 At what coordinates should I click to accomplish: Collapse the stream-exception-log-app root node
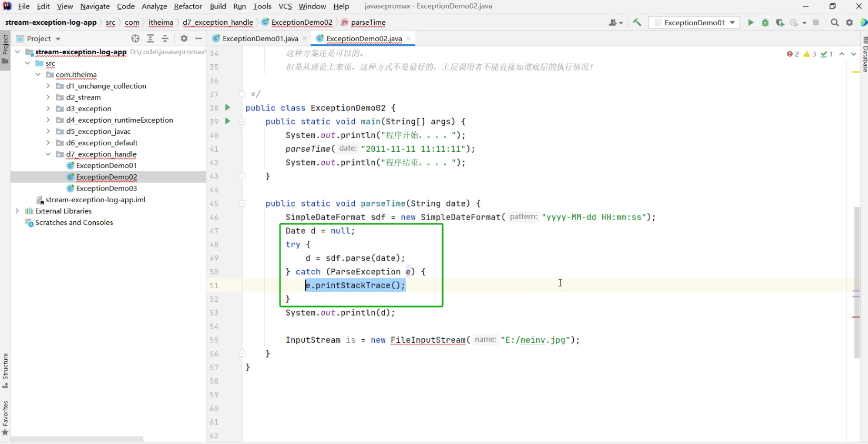tap(17, 52)
